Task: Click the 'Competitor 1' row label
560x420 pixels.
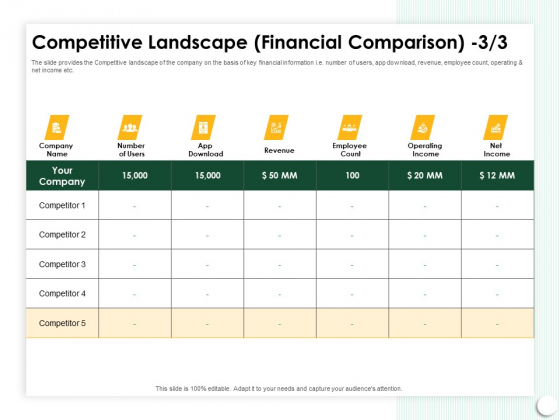Action: tap(62, 205)
